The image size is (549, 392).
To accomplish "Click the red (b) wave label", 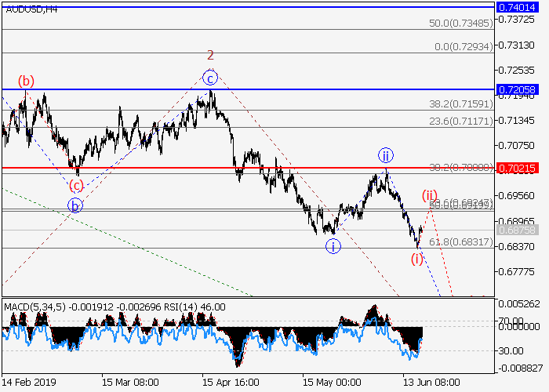I will [x=27, y=81].
